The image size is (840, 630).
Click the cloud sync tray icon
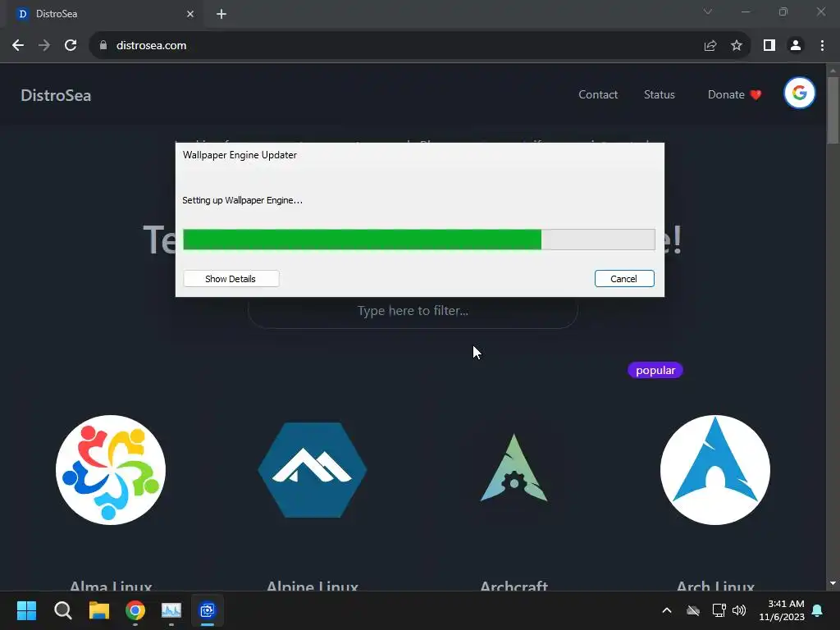click(693, 610)
